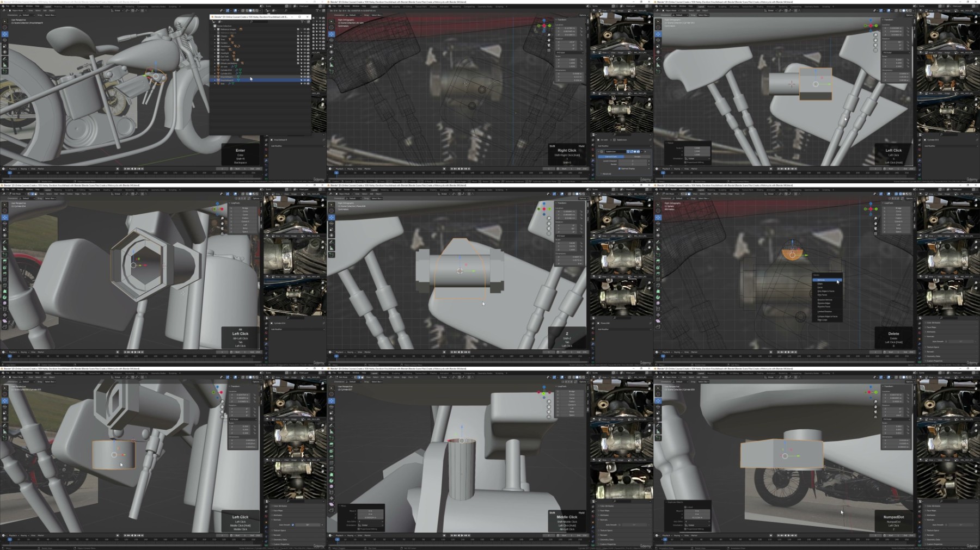
Task: Click the timeline playhead in the whole-motorcycle frame
Action: [9, 173]
